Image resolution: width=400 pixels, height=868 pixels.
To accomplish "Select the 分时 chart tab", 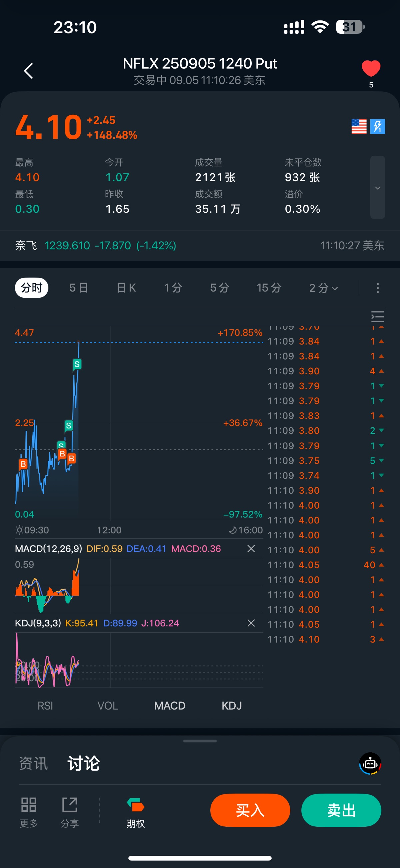I will click(32, 288).
